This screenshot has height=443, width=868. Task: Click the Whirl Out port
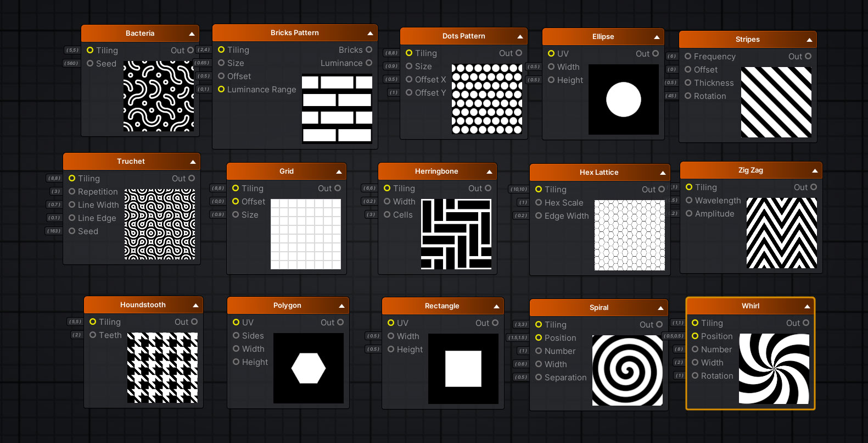coord(807,323)
